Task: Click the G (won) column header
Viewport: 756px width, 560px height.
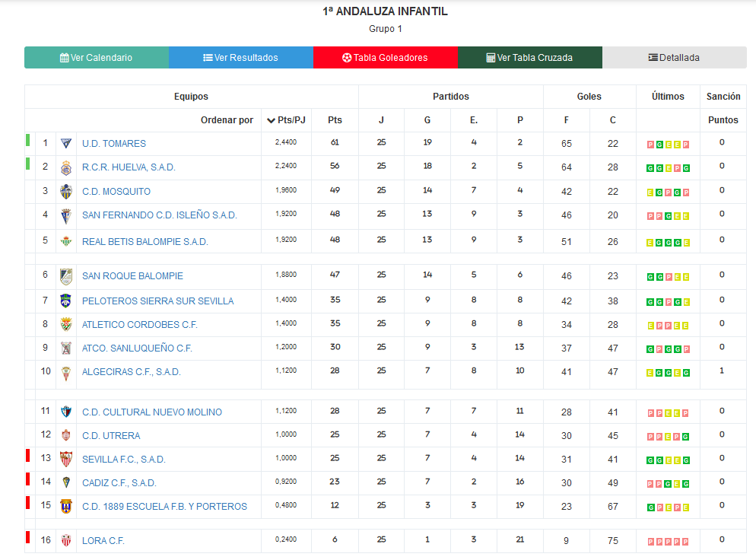Action: (427, 120)
